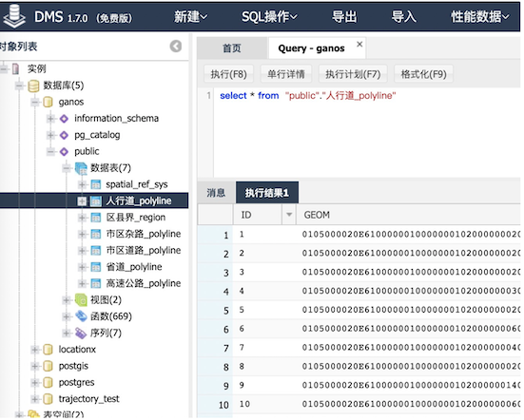Switch to the 首页 tab
The image size is (524, 420).
click(x=232, y=48)
